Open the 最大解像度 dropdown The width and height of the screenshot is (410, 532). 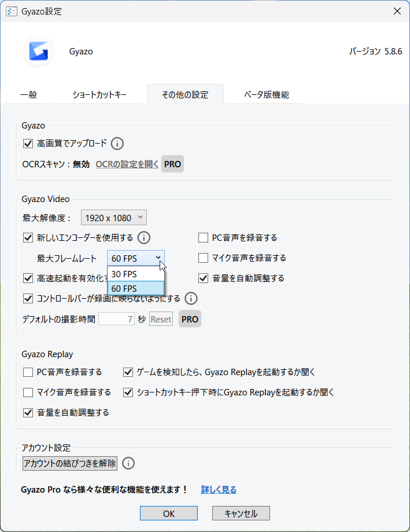tap(113, 217)
